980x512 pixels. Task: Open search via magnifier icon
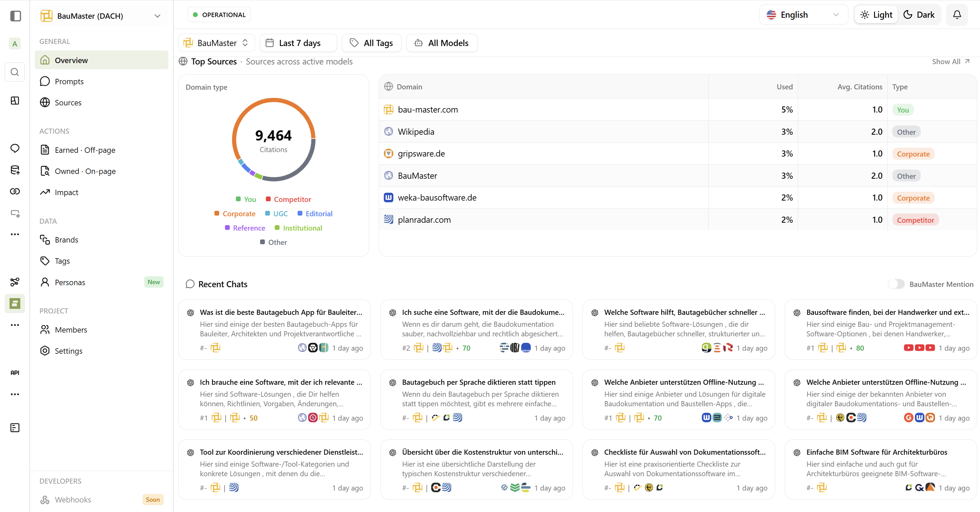click(15, 72)
